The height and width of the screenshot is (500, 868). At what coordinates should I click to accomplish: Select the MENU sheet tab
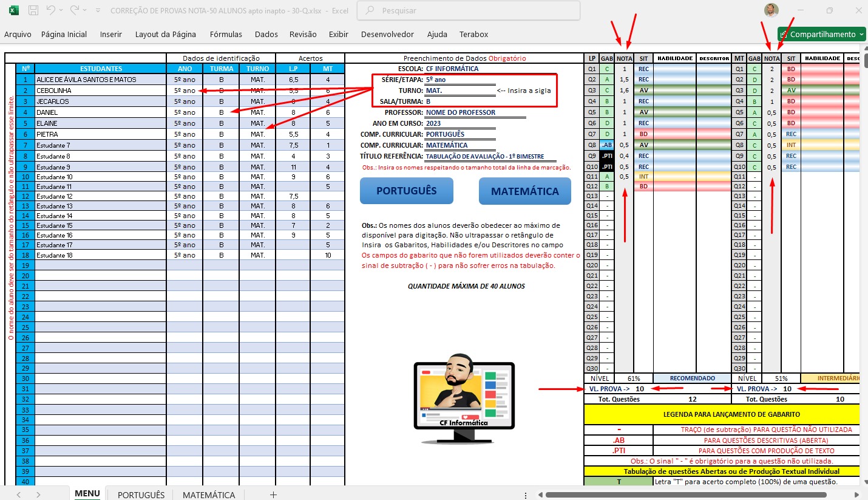pyautogui.click(x=87, y=494)
